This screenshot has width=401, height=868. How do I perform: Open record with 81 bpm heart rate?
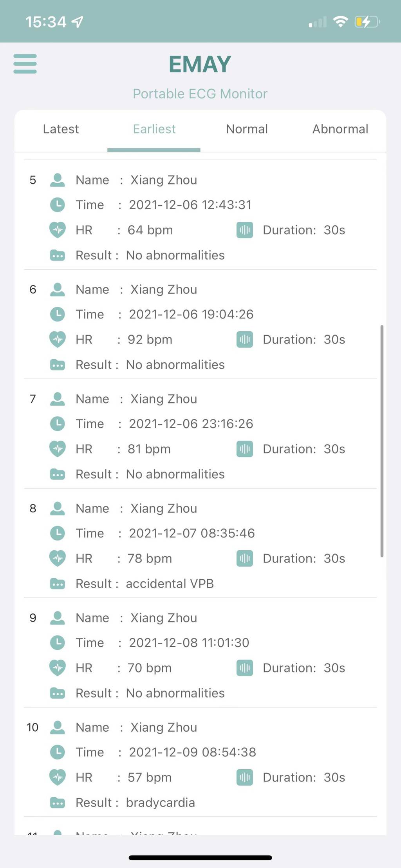click(x=200, y=434)
